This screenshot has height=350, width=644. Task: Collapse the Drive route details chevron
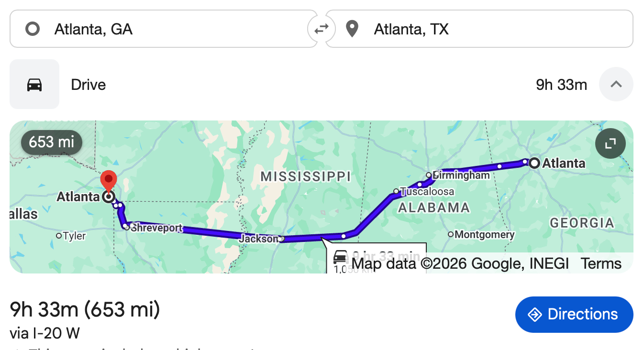616,85
